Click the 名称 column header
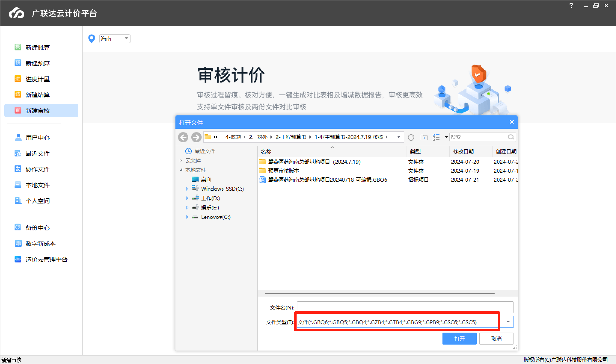 [332, 151]
